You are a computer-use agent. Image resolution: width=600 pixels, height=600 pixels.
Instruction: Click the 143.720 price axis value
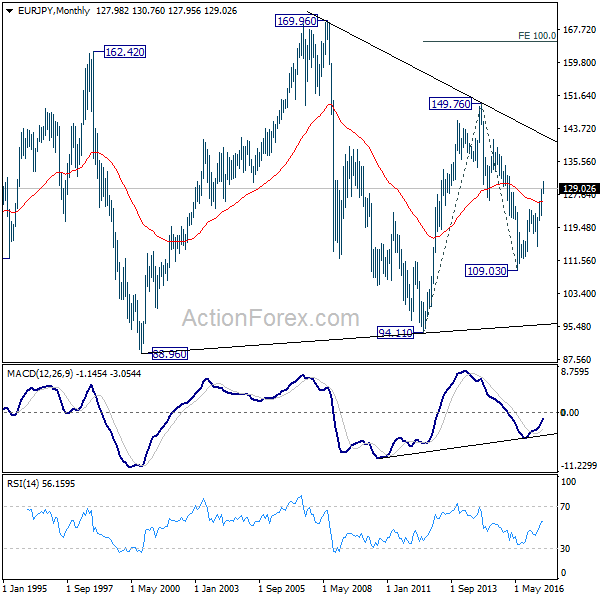point(579,129)
